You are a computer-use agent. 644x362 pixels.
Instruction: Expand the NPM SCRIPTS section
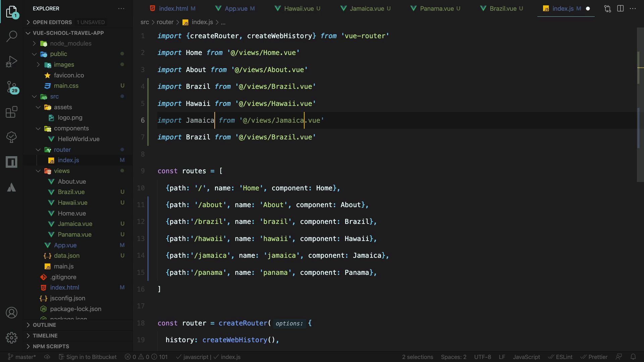click(x=51, y=346)
